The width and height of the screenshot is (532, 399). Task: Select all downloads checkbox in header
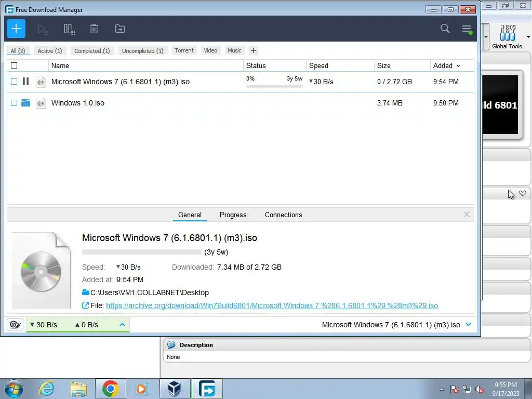point(14,65)
